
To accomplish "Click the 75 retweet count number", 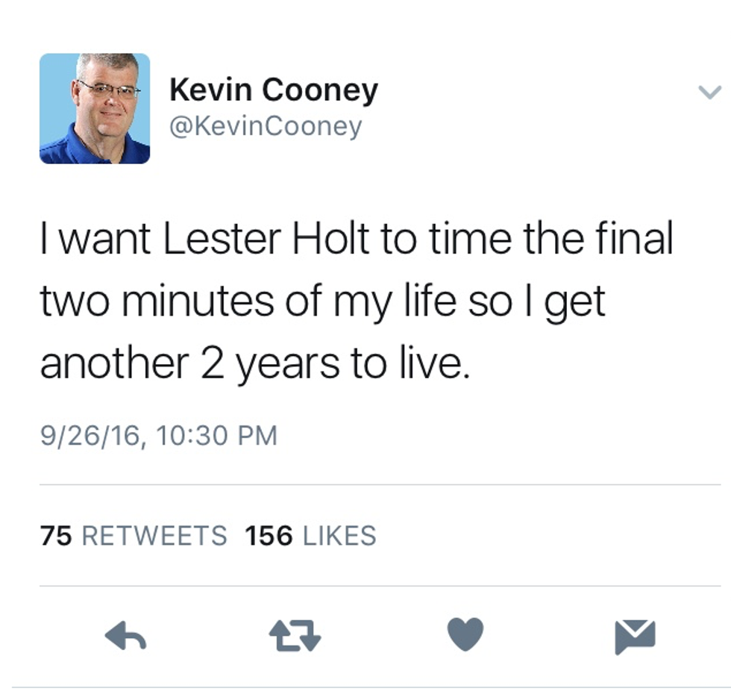I will coord(56,536).
